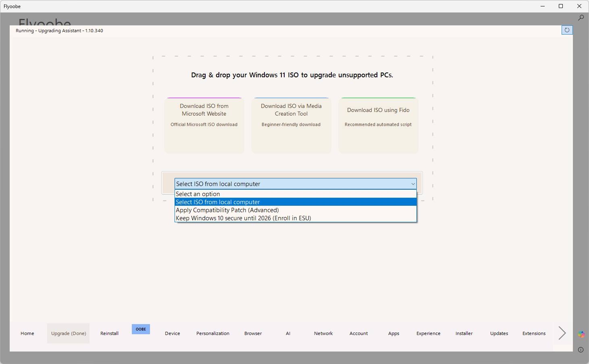Open Download ISO via Media Creation Tool card
Viewport: 589px width, 364px height.
(291, 125)
